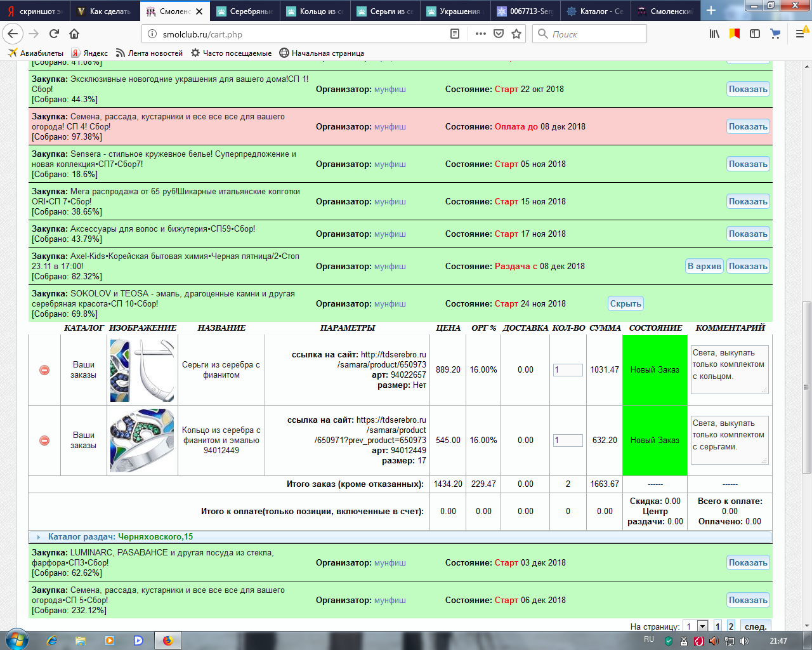Hide the SOKOLOV и TEOSA purchase details
Screen dimensions: 812x650
pos(625,303)
